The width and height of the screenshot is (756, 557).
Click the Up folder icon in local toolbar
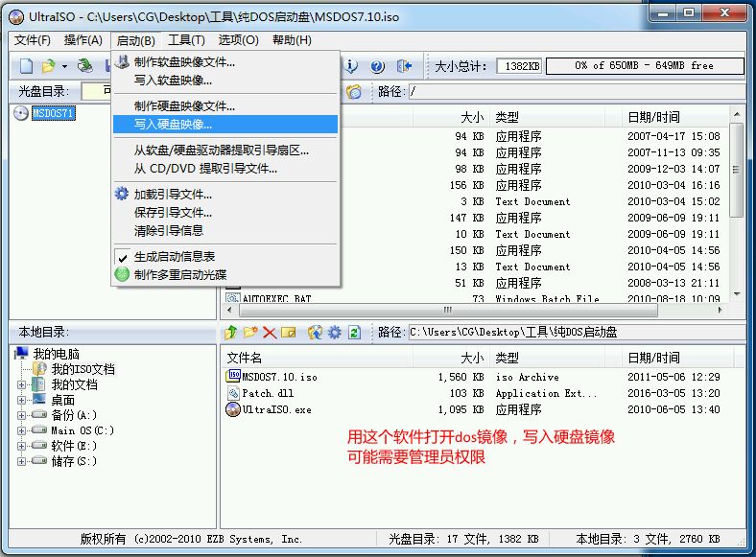point(231,332)
